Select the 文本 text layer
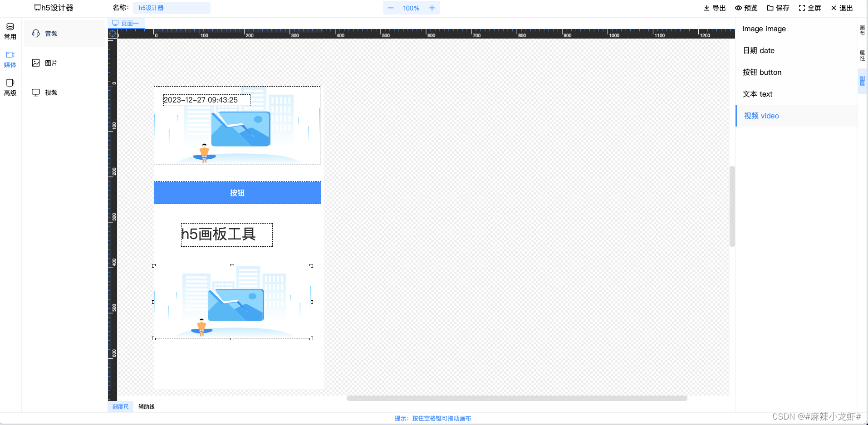The height and width of the screenshot is (425, 868). 796,94
